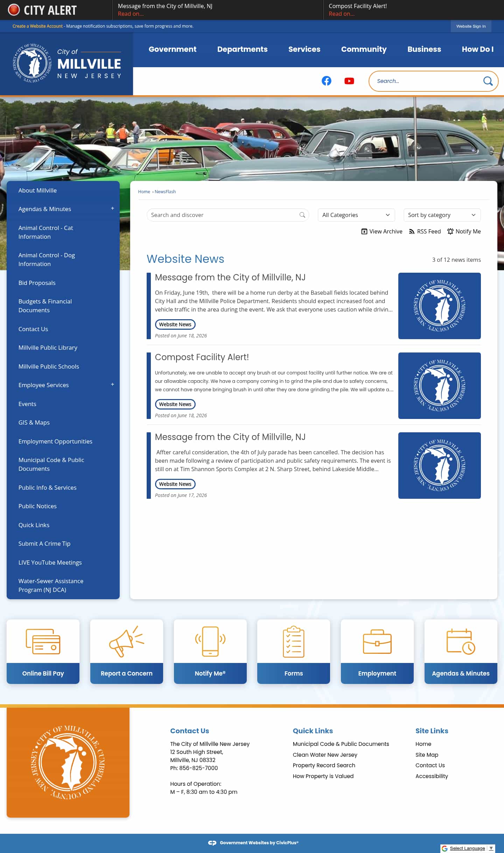Open LIVE YouTube Meetings link
Viewport: 504px width, 853px height.
tap(50, 562)
